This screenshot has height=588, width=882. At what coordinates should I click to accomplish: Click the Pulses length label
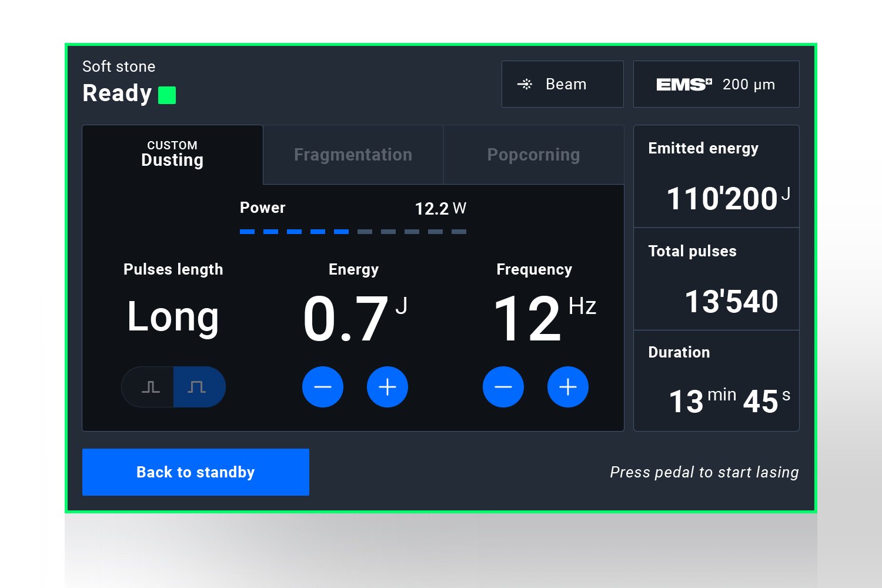[173, 269]
